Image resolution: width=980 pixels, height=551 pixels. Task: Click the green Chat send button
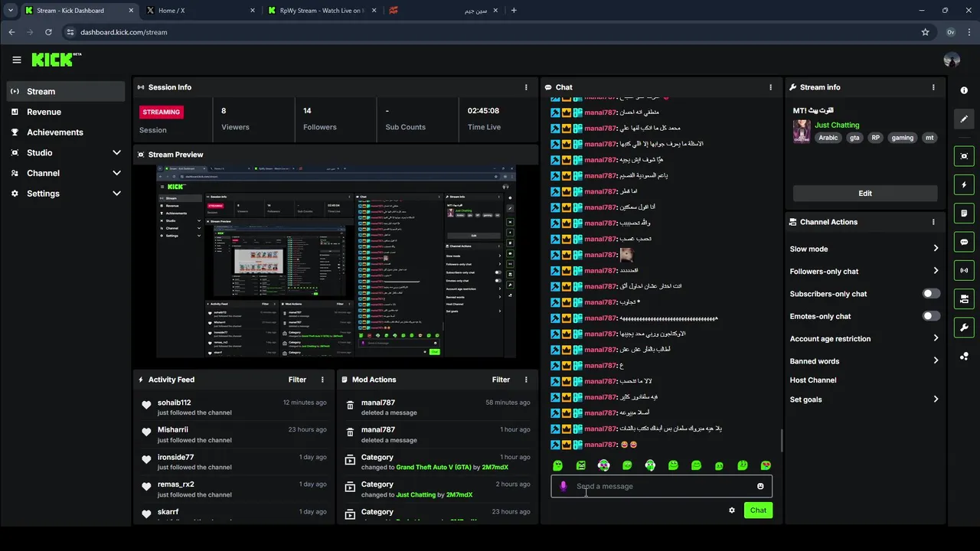pos(758,510)
